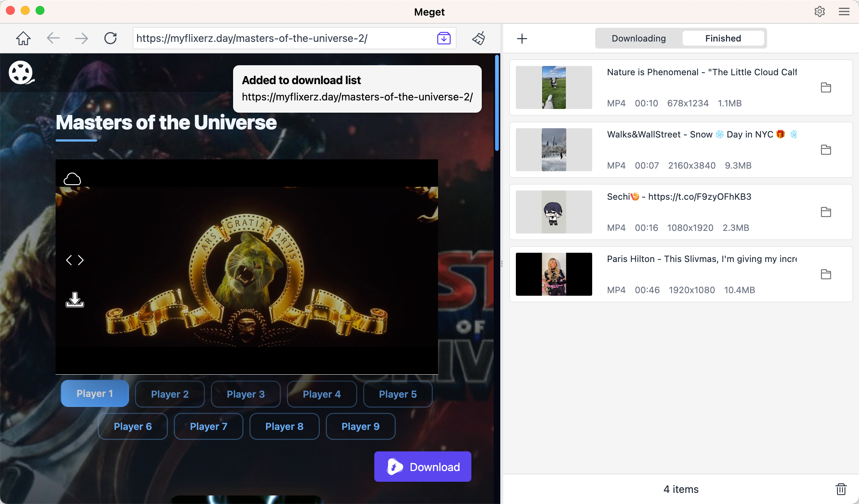Select Player 8

point(284,426)
